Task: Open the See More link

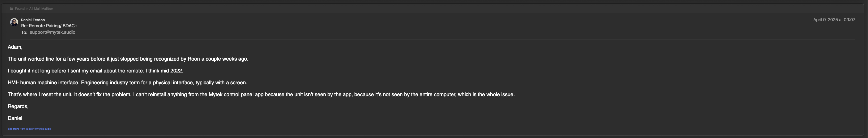Action: (13, 129)
